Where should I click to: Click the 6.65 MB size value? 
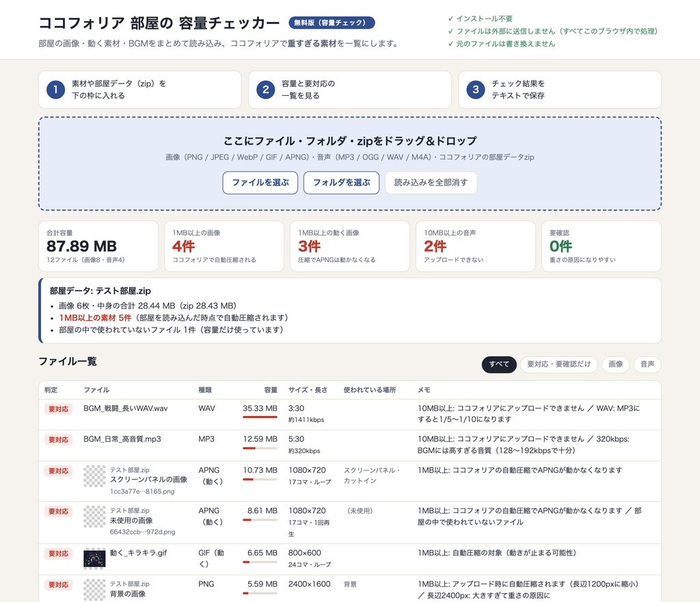(262, 553)
